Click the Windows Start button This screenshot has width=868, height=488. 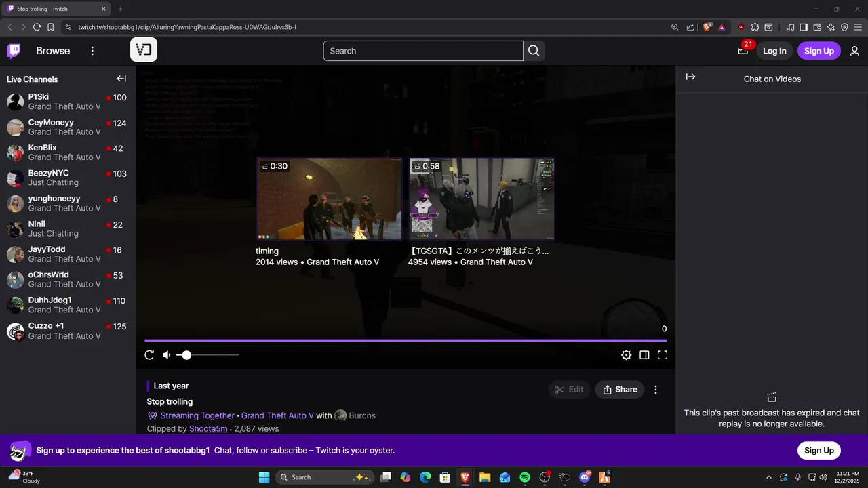(264, 477)
